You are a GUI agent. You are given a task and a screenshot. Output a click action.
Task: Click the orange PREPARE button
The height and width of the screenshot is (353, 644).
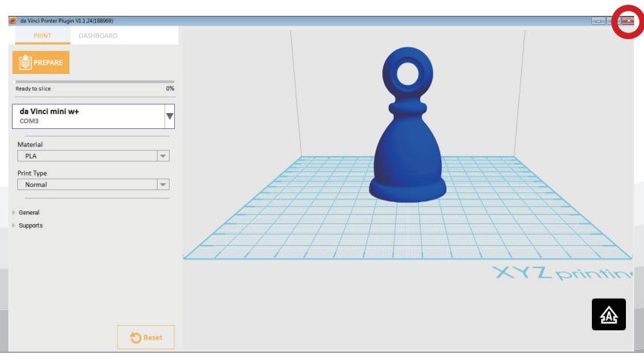(x=41, y=63)
